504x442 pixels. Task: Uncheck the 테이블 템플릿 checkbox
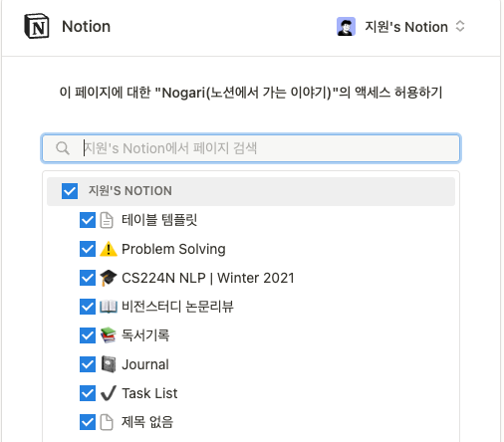pos(88,220)
